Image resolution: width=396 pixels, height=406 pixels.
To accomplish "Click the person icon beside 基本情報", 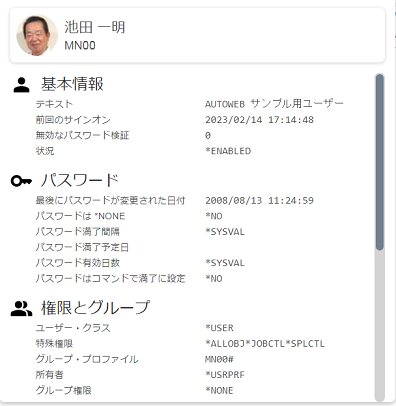I will 22,85.
